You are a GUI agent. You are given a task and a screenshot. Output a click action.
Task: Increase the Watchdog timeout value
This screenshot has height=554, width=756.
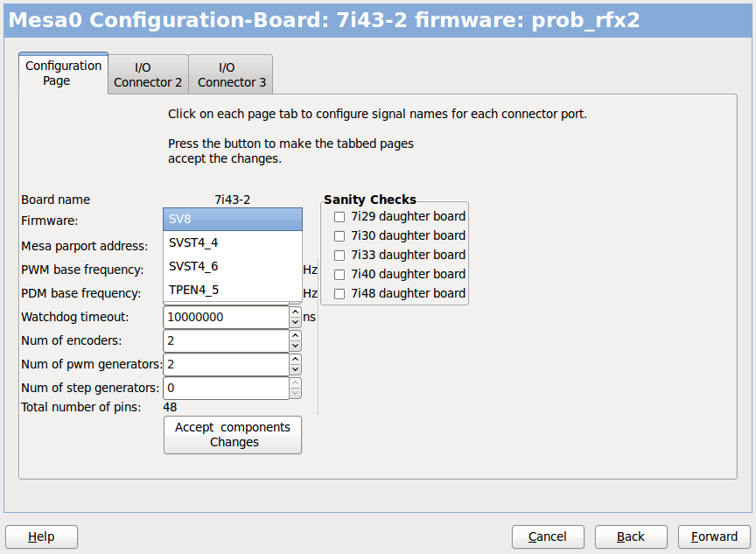click(295, 312)
